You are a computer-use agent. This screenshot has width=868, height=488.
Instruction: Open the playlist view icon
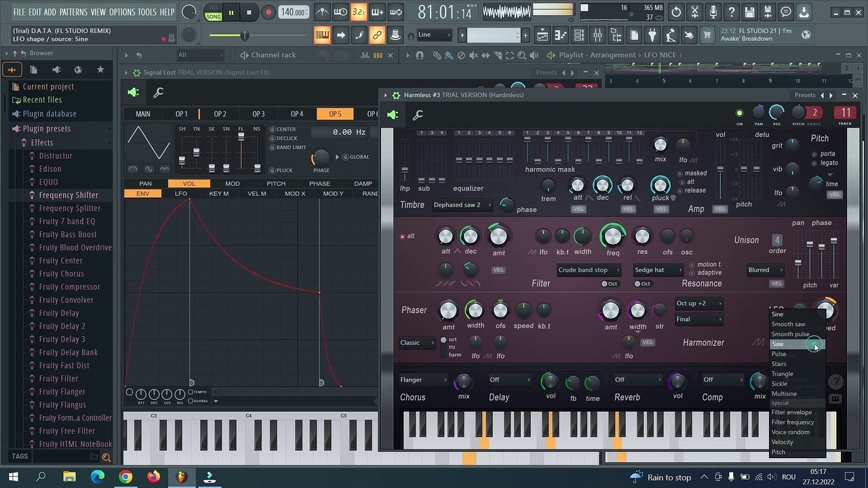pos(542,35)
